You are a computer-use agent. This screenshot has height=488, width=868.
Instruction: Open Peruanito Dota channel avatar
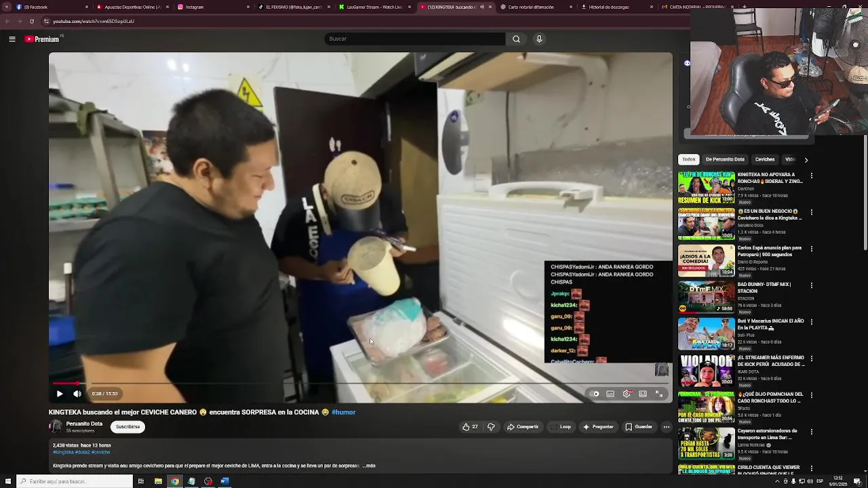tap(56, 427)
